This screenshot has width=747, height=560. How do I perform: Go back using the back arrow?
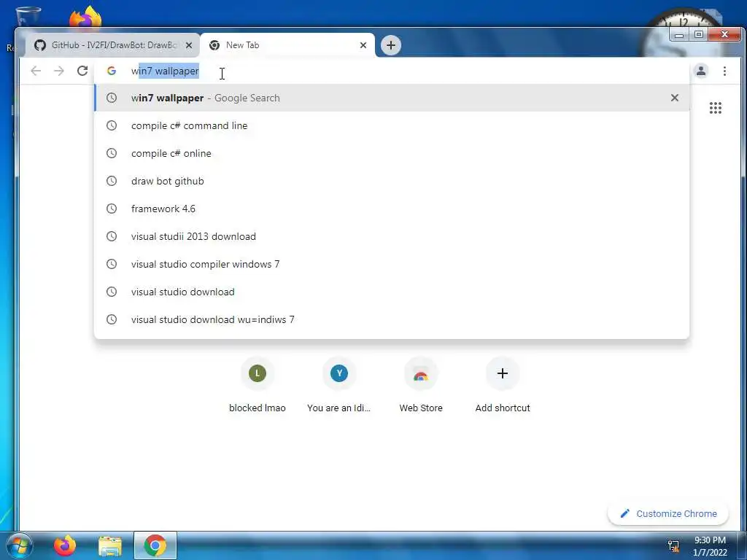coord(36,71)
